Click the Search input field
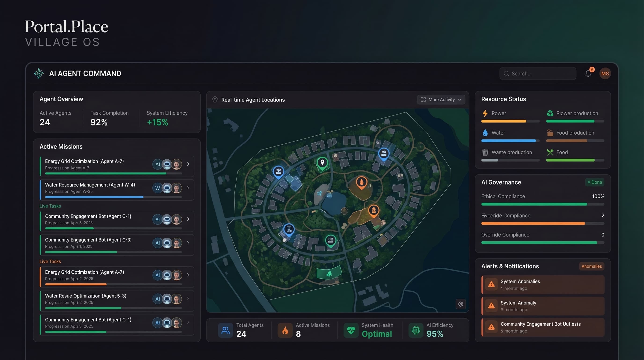 [538, 73]
